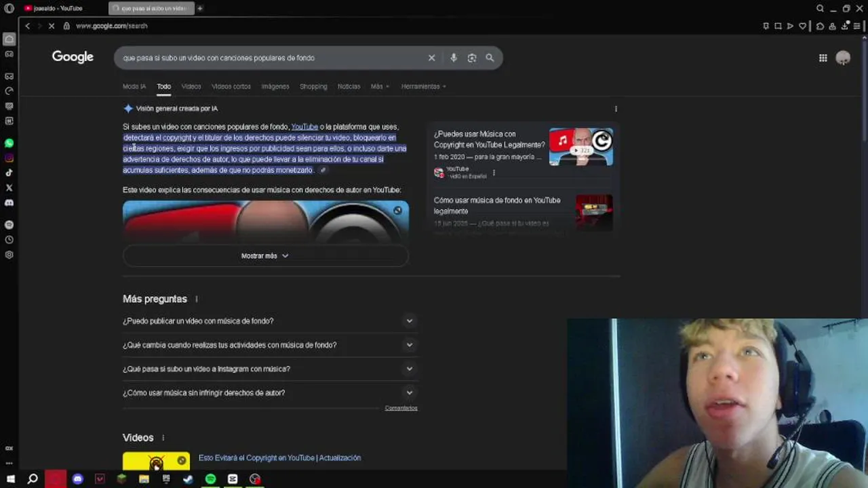Play the embedded AI overview video thumbnail
The width and height of the screenshot is (868, 488).
click(266, 222)
